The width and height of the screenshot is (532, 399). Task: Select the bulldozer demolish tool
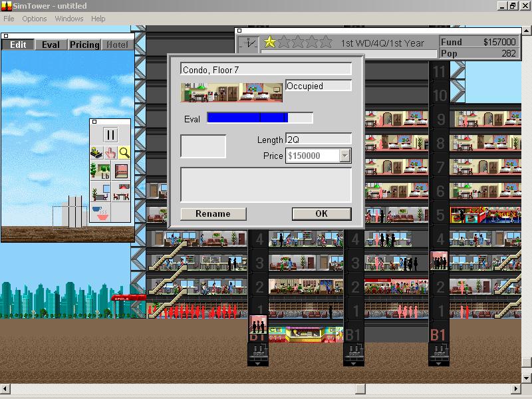(96, 153)
